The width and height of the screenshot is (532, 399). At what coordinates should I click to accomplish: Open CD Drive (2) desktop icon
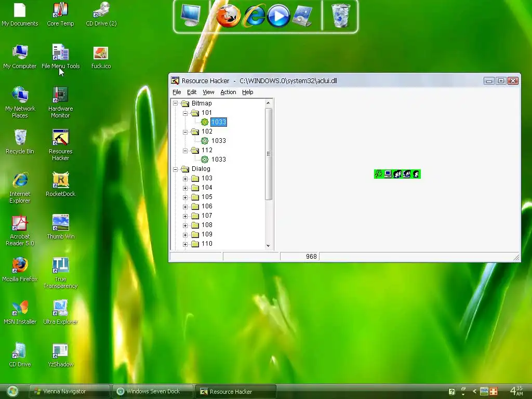click(x=101, y=14)
